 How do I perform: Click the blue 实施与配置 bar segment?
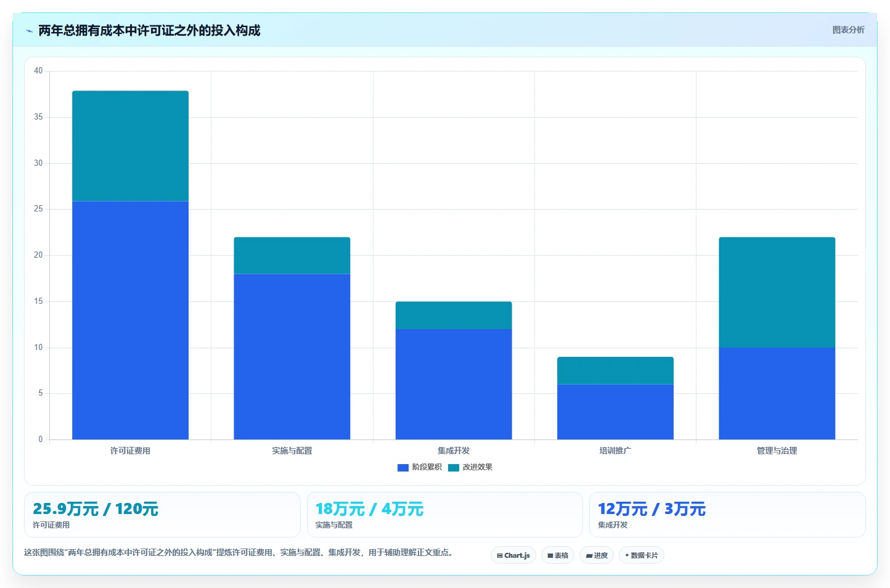292,357
